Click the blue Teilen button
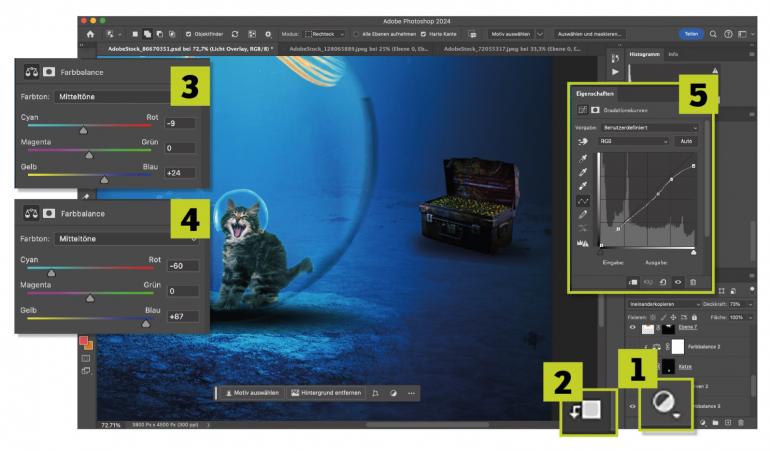Viewport: 770px width, 451px height. pos(691,34)
